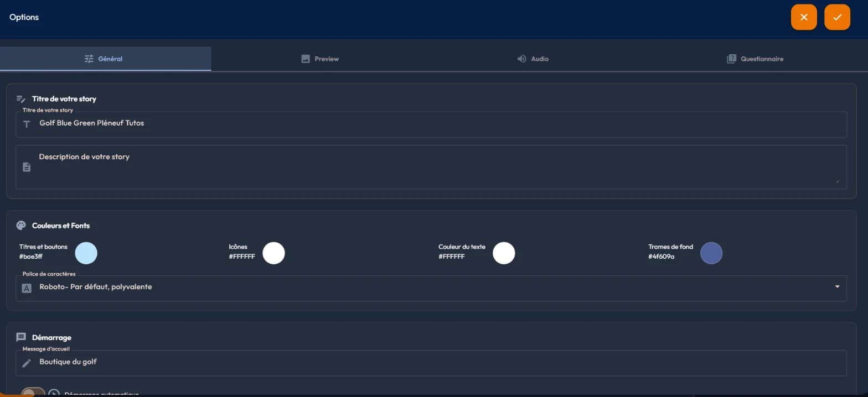Focus the Description de votre story textarea
This screenshot has width=868, height=397.
click(x=431, y=167)
